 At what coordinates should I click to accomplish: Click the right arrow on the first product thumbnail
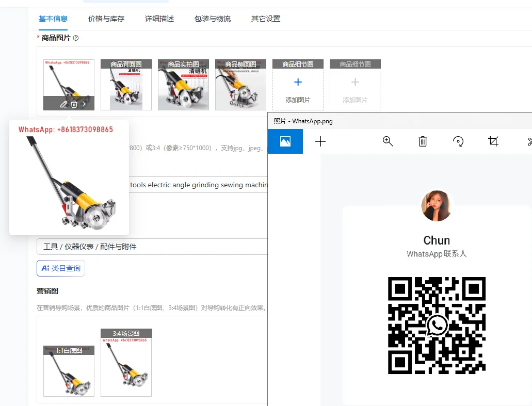click(84, 104)
